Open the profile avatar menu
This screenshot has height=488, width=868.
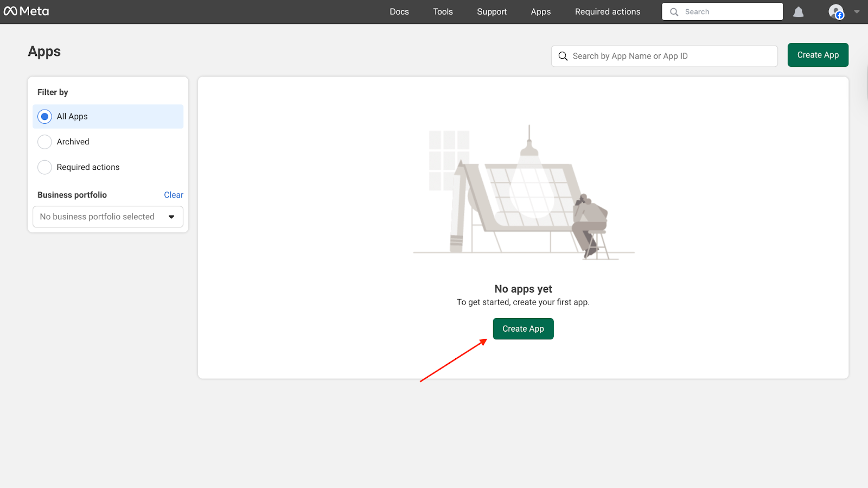836,11
